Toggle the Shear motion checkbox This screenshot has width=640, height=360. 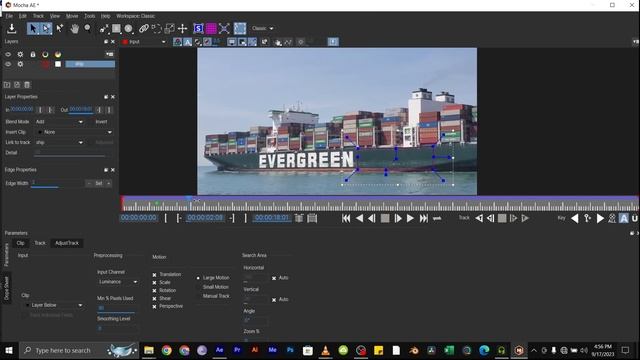click(154, 298)
